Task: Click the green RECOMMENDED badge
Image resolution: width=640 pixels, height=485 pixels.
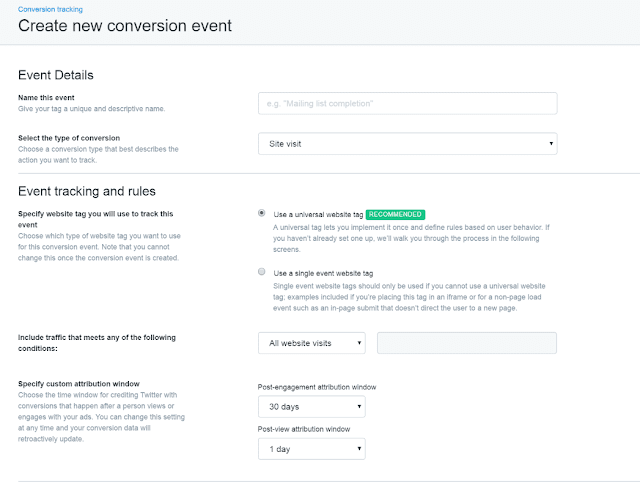Action: [x=395, y=214]
